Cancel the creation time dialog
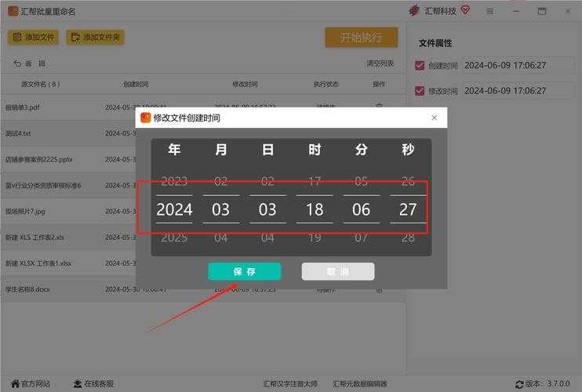This screenshot has height=392, width=582. click(x=338, y=271)
